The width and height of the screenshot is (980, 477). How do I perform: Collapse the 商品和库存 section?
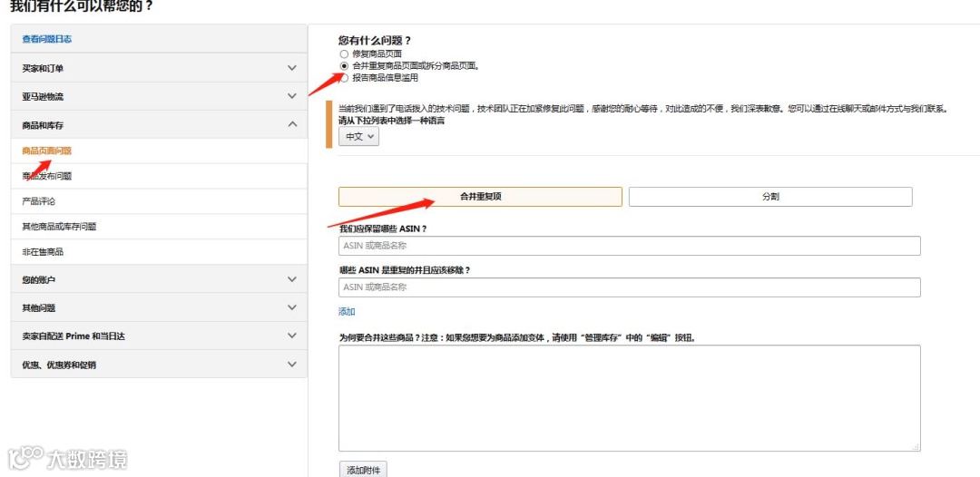coord(160,125)
